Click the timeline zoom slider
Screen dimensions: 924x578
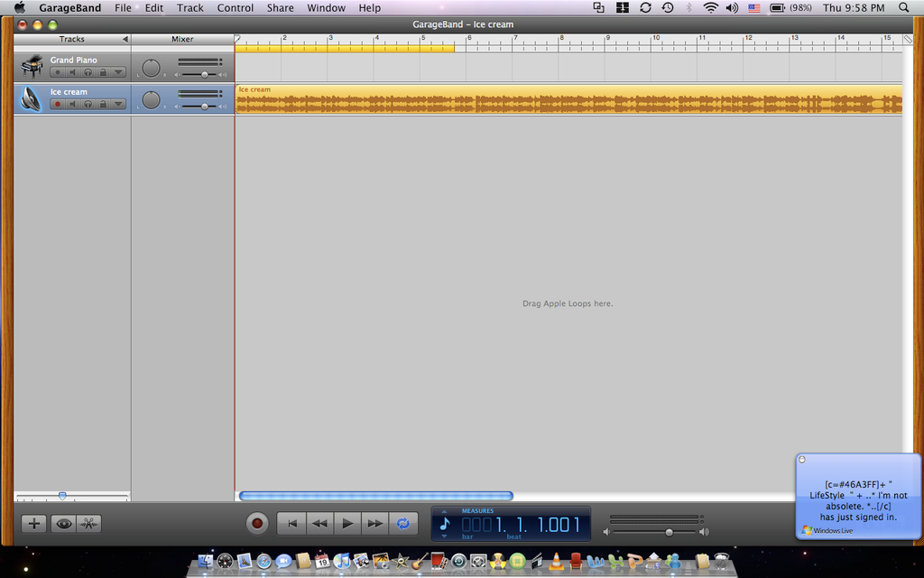pos(62,496)
